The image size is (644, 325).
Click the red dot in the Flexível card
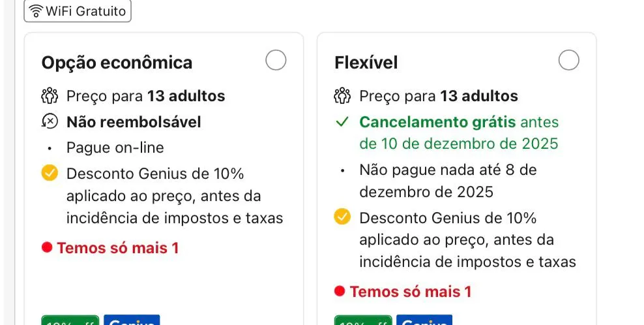(340, 292)
